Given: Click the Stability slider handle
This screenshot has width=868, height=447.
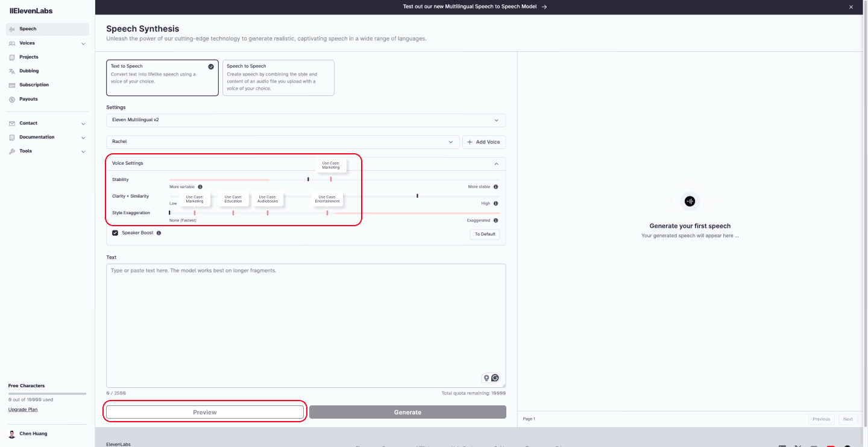Looking at the screenshot, I should coord(308,179).
